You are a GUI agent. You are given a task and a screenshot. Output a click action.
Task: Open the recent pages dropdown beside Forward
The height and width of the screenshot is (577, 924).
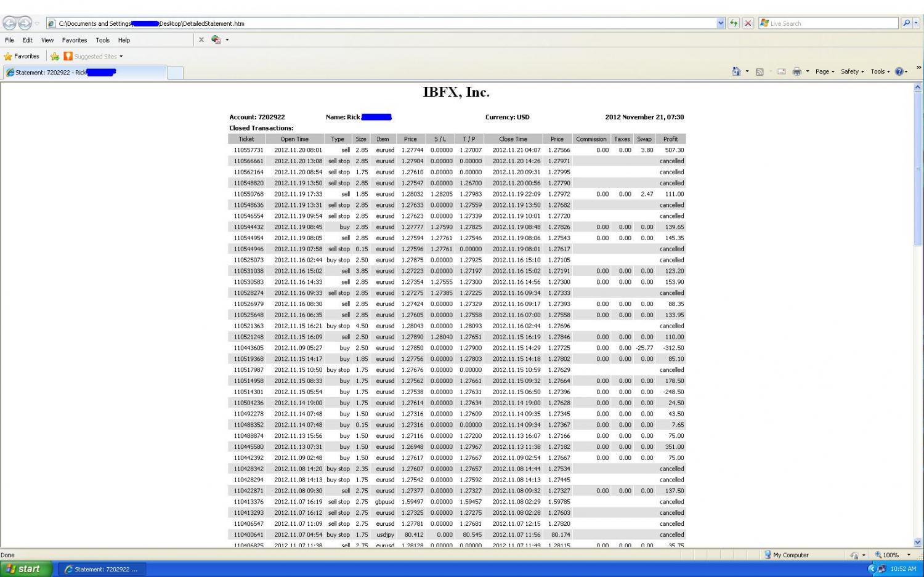pos(37,23)
